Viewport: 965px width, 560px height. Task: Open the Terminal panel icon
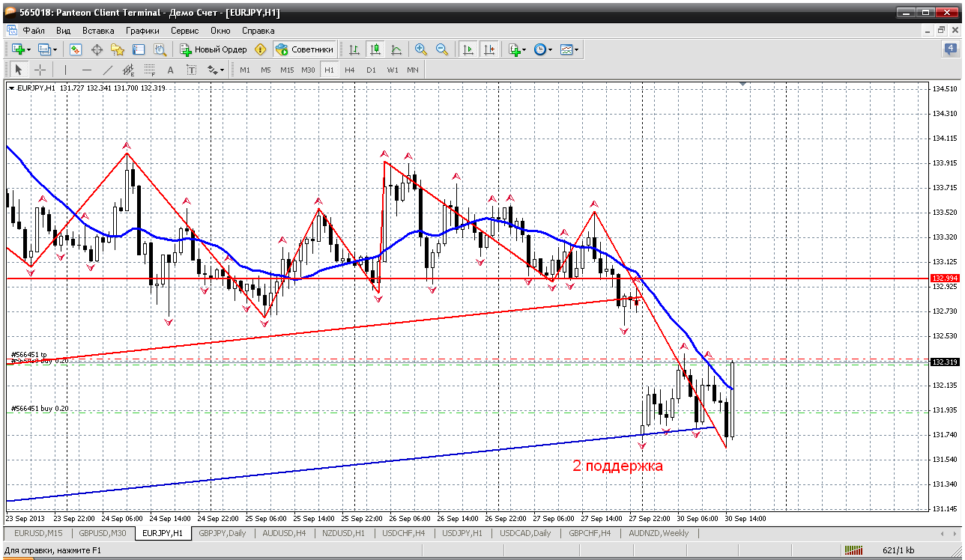tap(139, 49)
